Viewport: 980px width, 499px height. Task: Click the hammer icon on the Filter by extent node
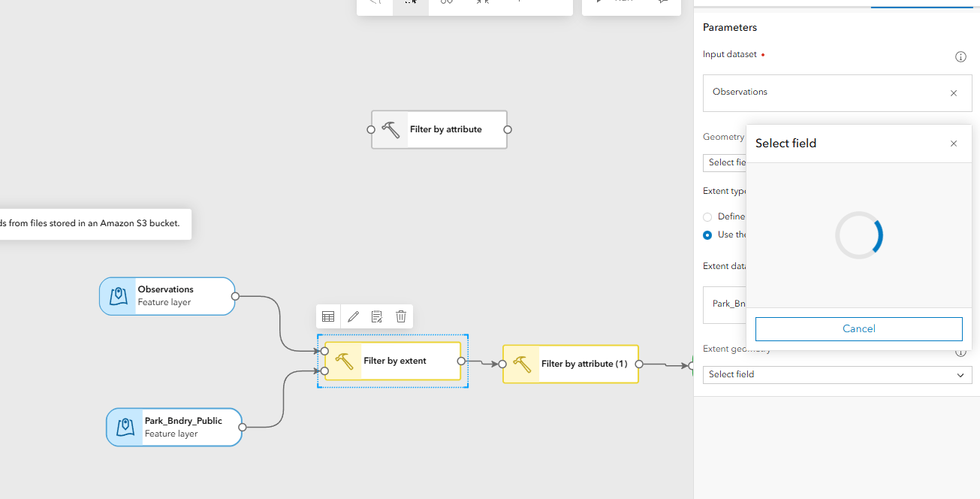tap(344, 361)
